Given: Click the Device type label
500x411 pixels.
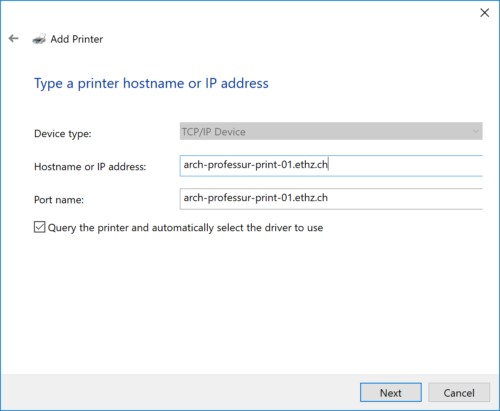Looking at the screenshot, I should [x=63, y=134].
